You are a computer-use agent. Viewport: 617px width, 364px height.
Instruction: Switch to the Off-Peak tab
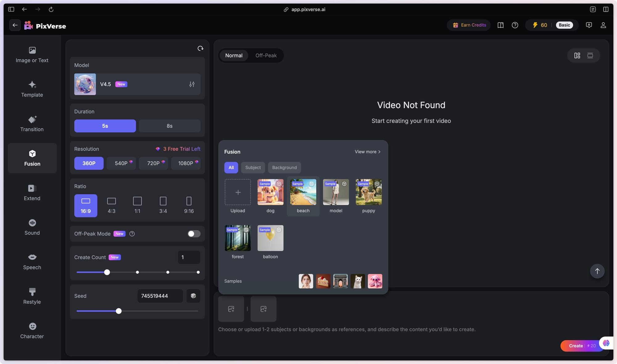(266, 55)
